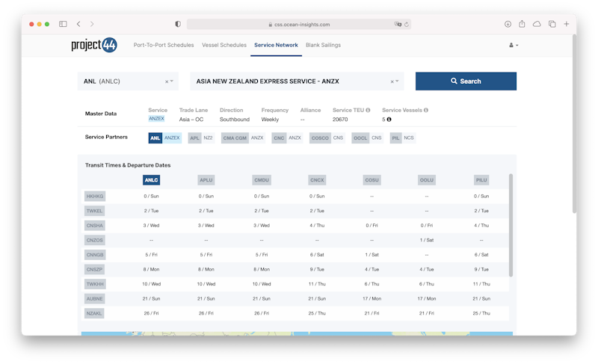Clear the ANL carrier selection
Image resolution: width=598 pixels, height=364 pixels.
pos(166,81)
